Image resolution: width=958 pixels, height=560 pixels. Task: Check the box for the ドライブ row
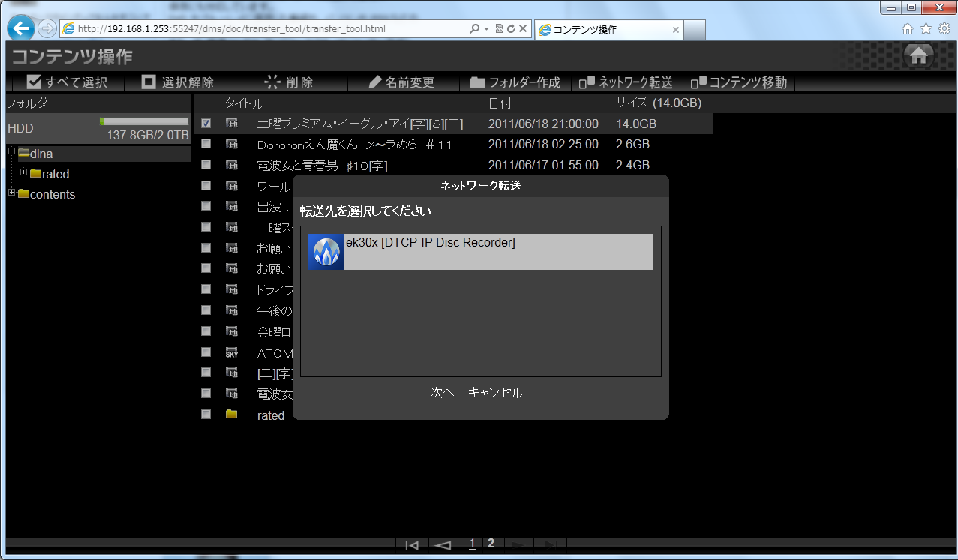pos(206,289)
